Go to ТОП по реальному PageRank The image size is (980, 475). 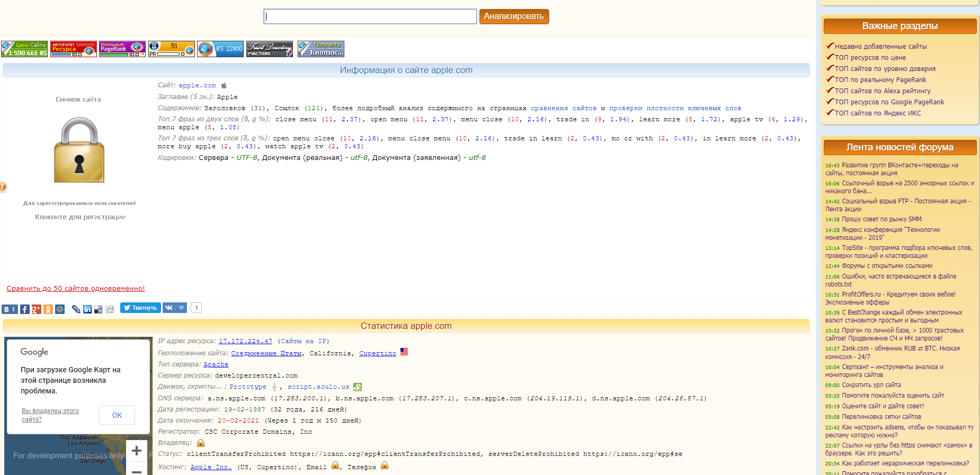pos(880,80)
